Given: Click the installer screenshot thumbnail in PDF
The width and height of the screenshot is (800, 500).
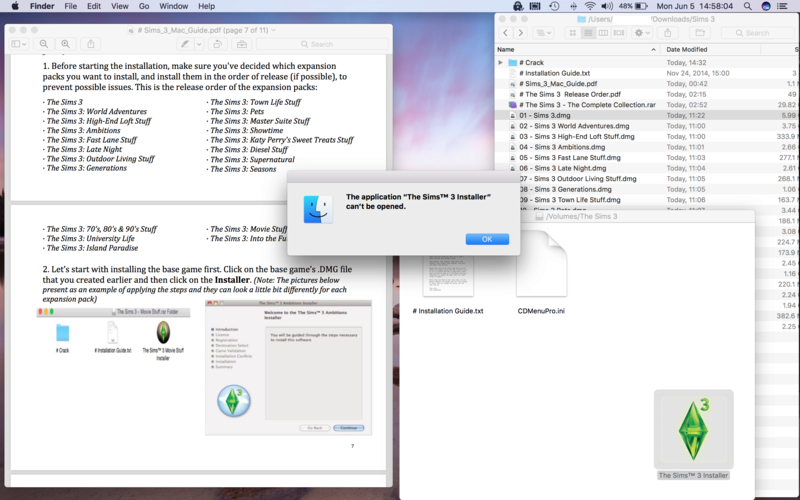Looking at the screenshot, I should tap(288, 367).
